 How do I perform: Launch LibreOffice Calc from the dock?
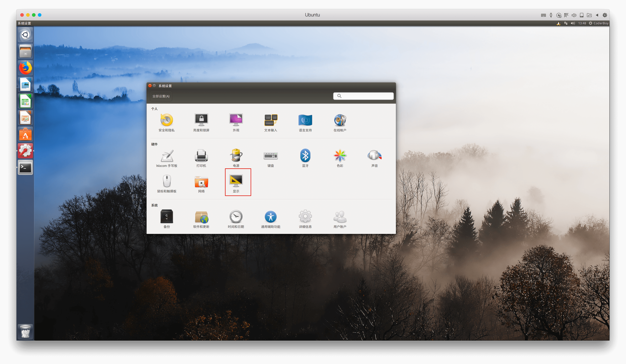[x=25, y=101]
